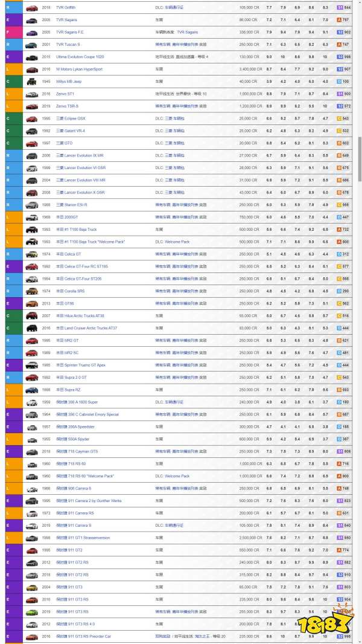Viewport: 362px width, 644px height.
Task: Open the 三菱 Starion ESI-R link
Action: click(71, 205)
